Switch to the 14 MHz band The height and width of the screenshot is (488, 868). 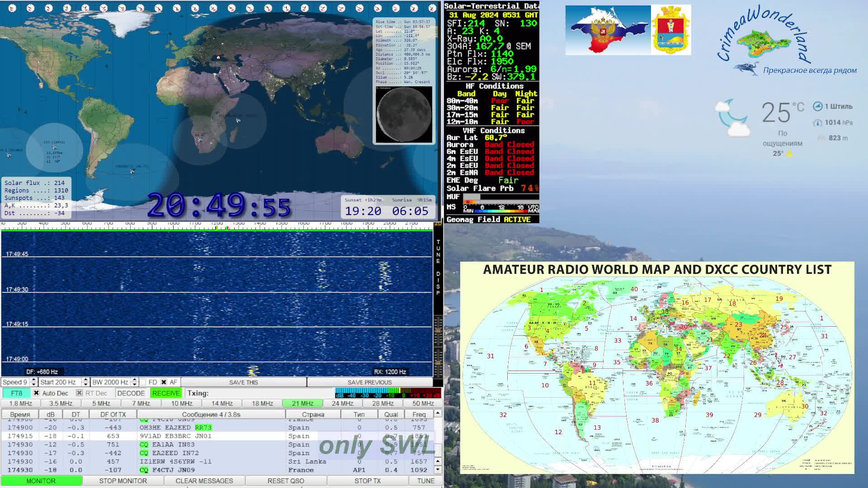click(222, 404)
